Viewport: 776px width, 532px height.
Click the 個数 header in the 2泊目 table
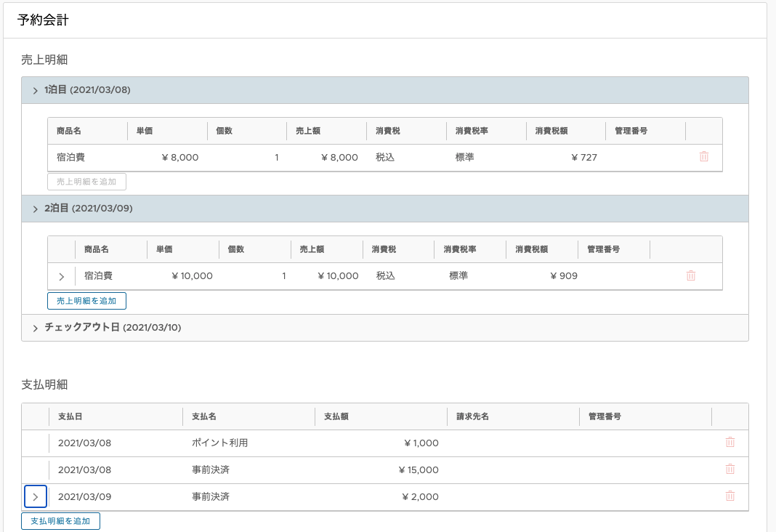tap(236, 249)
